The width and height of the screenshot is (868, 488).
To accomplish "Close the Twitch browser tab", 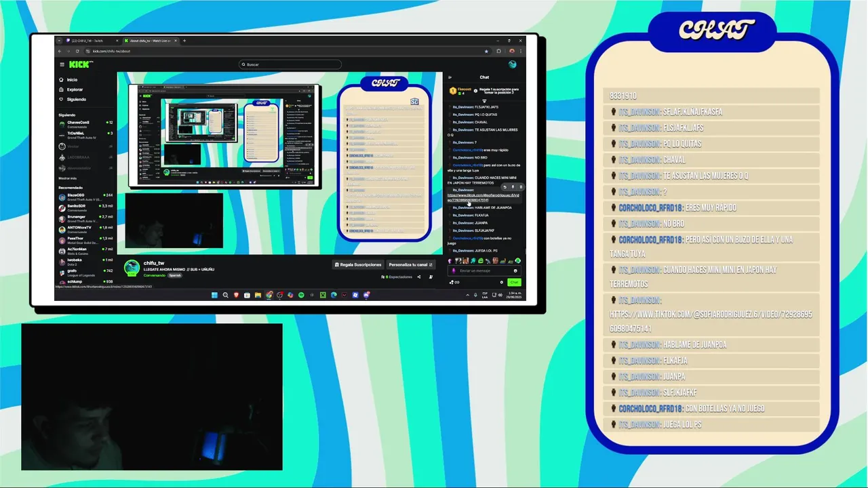I will (117, 41).
